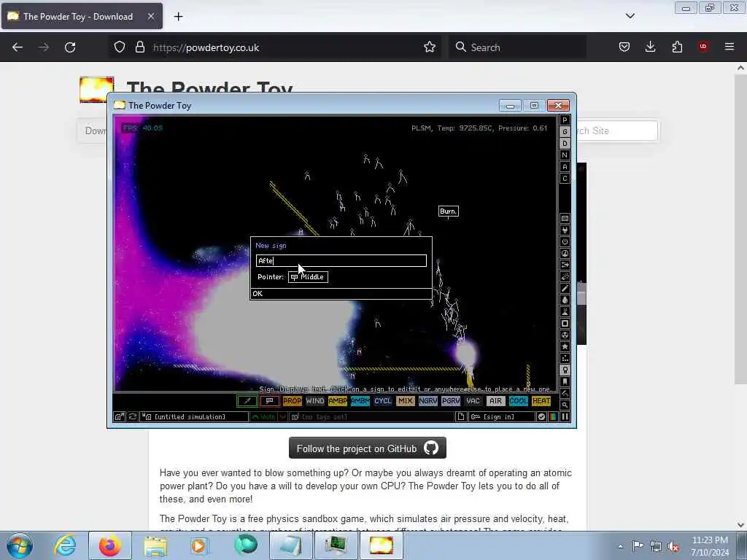The height and width of the screenshot is (560, 747).
Task: Open the Favorites bookmark category
Action: tap(565, 382)
